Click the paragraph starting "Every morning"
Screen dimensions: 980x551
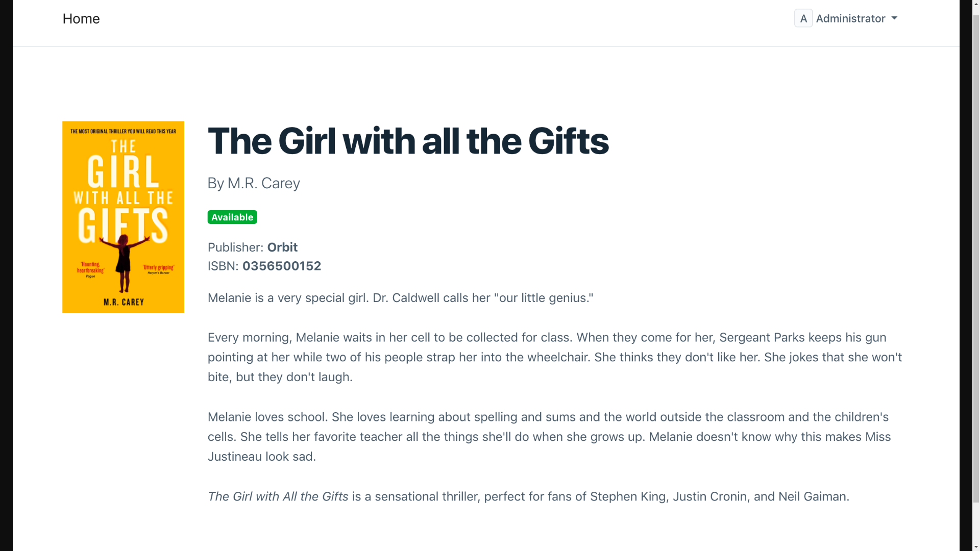click(554, 357)
